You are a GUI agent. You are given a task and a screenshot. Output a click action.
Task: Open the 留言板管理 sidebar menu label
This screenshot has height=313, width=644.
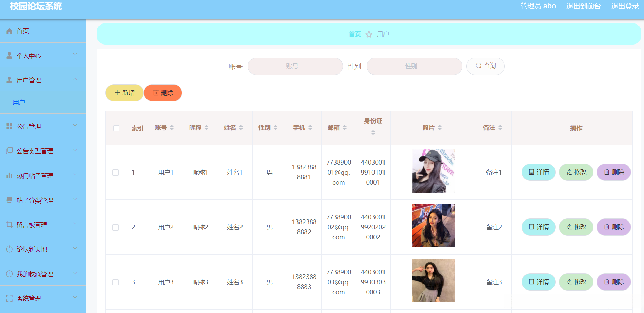pyautogui.click(x=32, y=225)
